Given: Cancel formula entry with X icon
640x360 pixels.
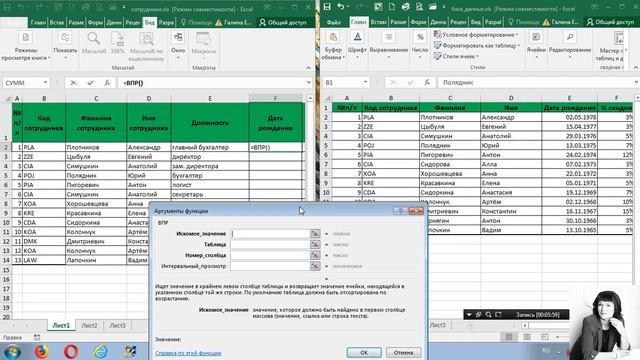Looking at the screenshot, I should tap(73, 83).
